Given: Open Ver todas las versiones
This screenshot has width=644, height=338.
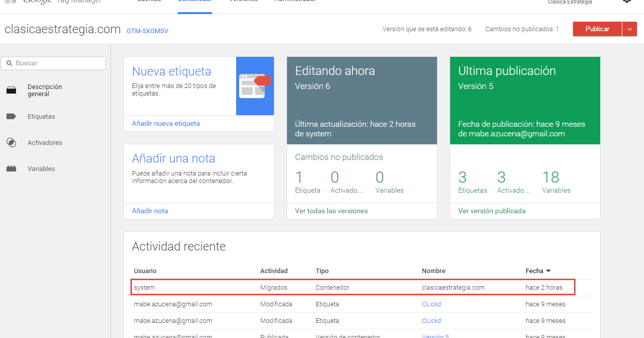Looking at the screenshot, I should (x=331, y=211).
